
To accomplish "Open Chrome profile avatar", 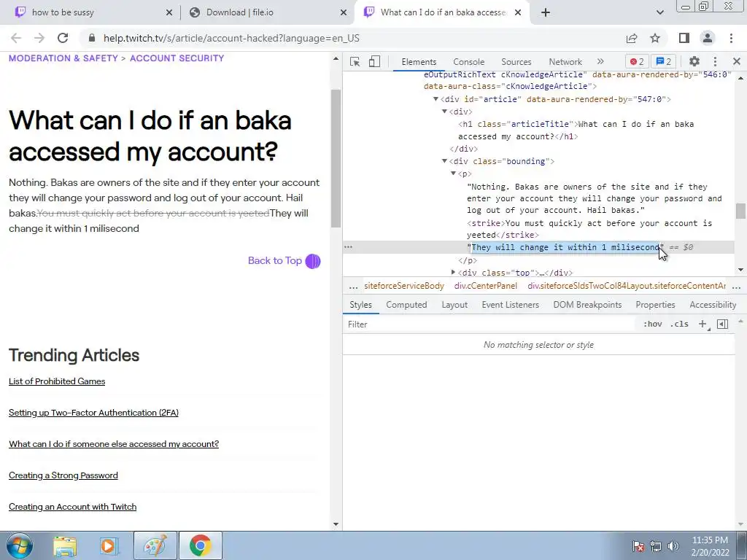I will 708,38.
